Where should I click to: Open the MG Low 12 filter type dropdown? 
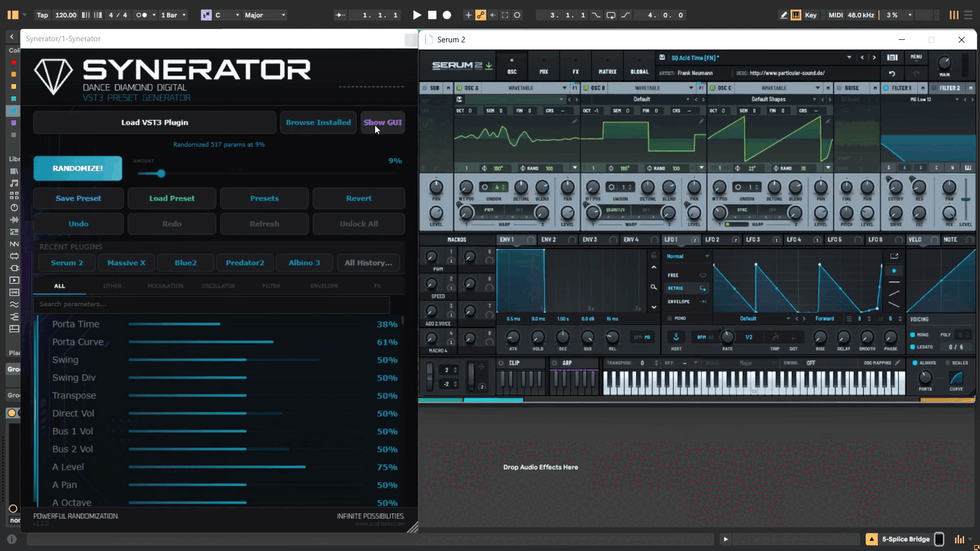[920, 99]
